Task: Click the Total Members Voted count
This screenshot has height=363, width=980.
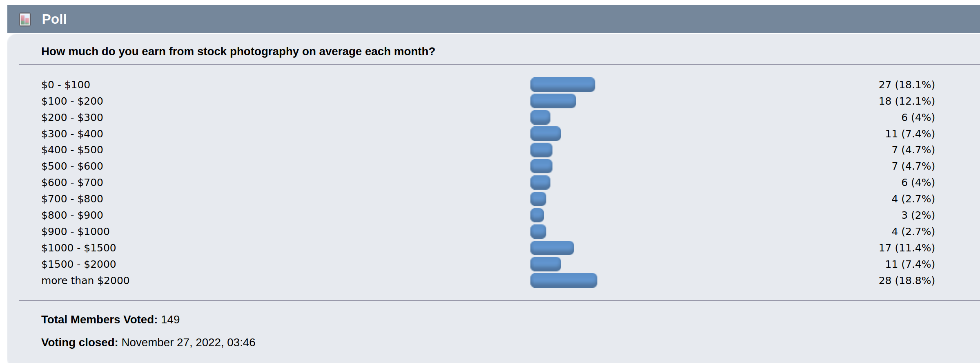Action: tap(170, 320)
